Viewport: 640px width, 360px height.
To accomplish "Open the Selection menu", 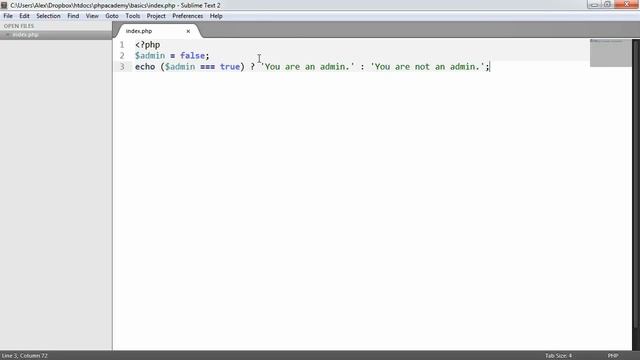I will pyautogui.click(x=48, y=16).
